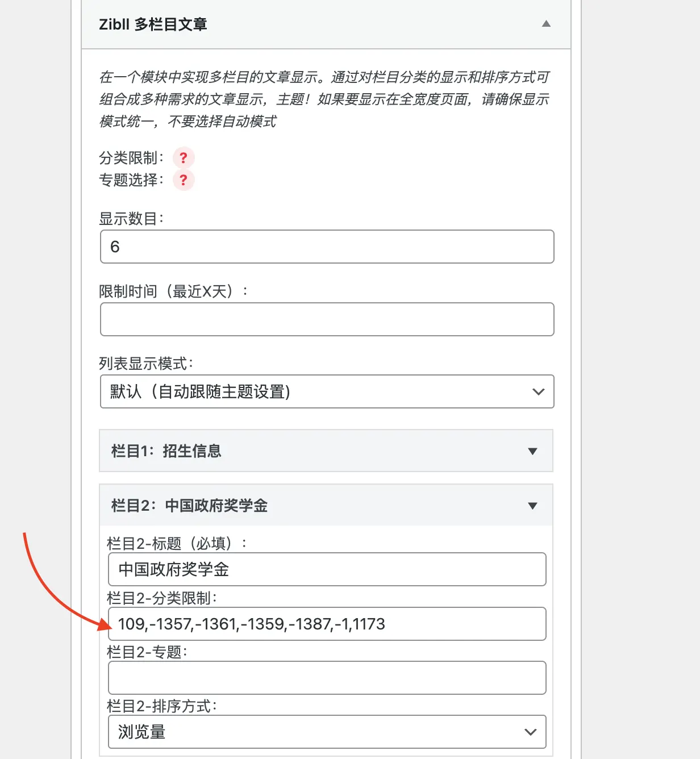Expand the 栏目1：招生信息 section
The height and width of the screenshot is (759, 700).
click(x=326, y=451)
